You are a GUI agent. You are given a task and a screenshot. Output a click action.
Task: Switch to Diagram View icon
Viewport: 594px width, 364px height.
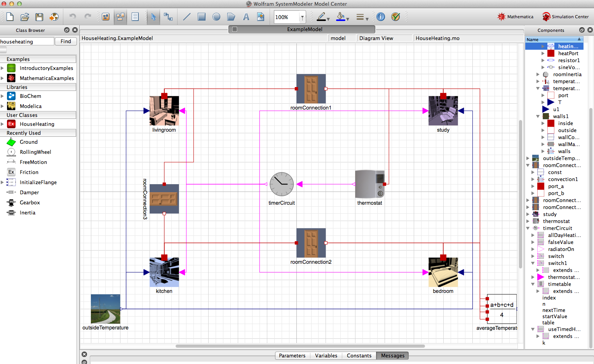[120, 17]
